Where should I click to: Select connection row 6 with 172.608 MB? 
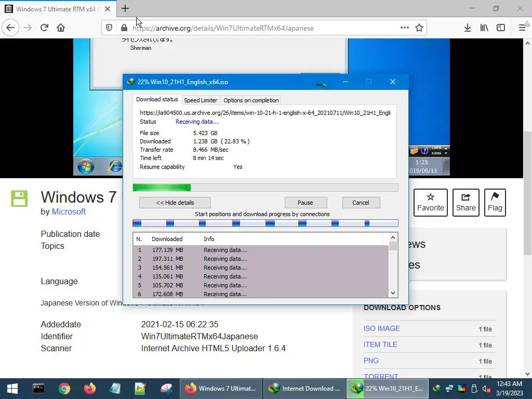pyautogui.click(x=261, y=294)
